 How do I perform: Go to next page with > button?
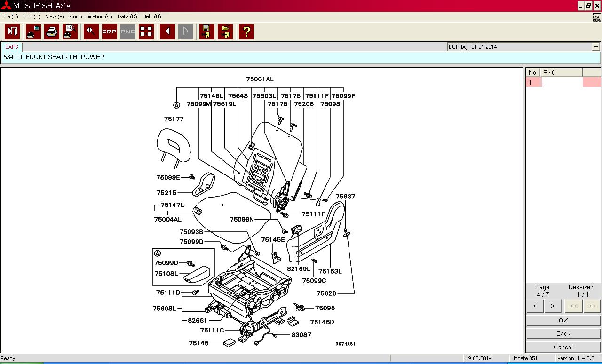point(552,306)
